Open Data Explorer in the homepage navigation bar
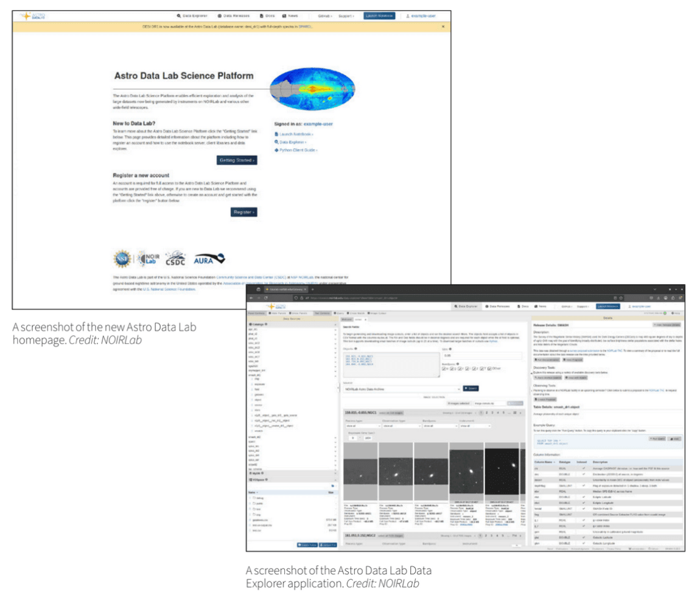 pos(192,16)
